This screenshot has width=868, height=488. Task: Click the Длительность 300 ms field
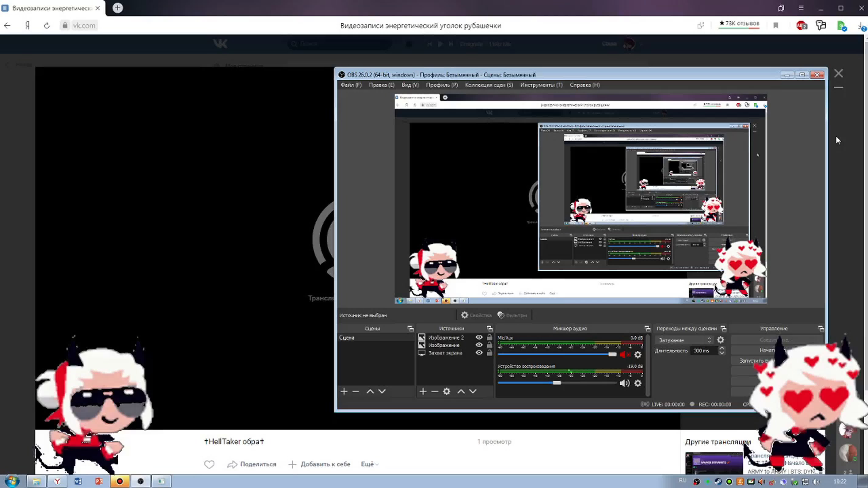(703, 351)
